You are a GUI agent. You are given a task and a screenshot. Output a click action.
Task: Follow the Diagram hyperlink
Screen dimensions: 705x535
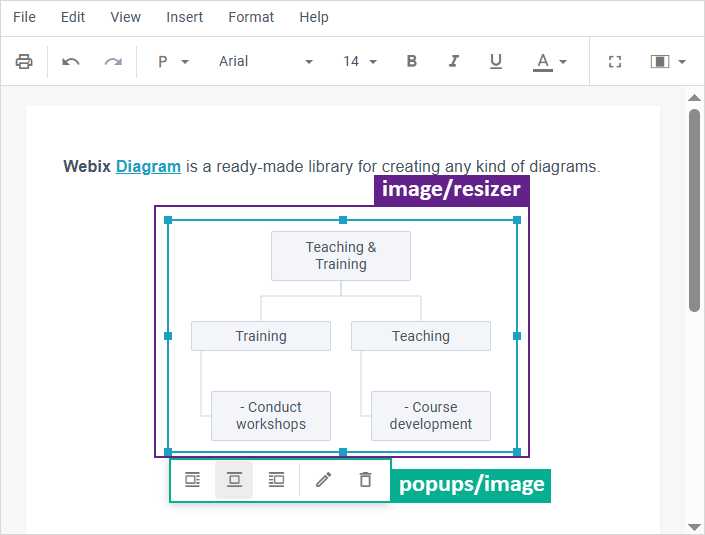click(148, 167)
